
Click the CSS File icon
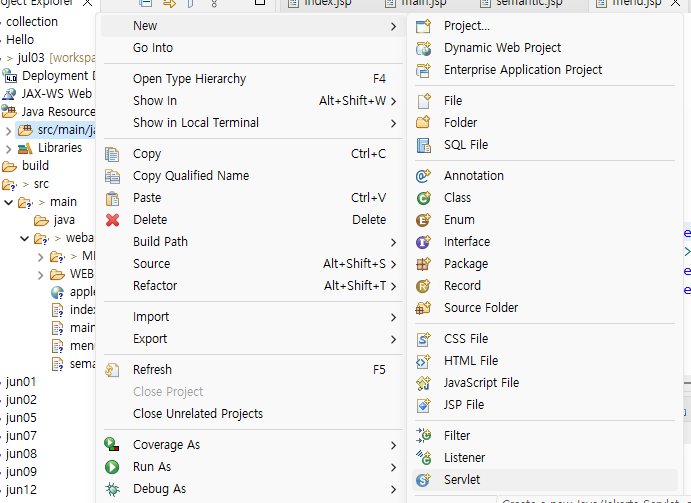(424, 339)
